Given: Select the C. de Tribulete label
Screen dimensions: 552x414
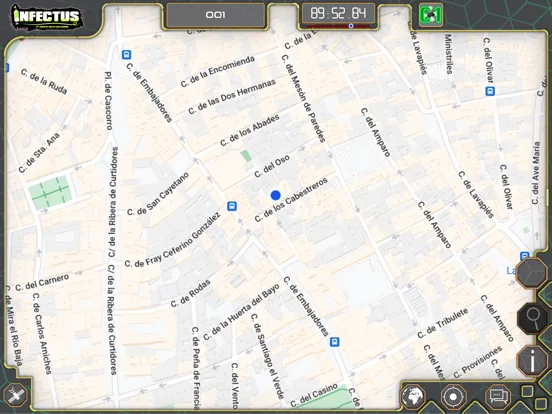Looking at the screenshot, I should (443, 323).
